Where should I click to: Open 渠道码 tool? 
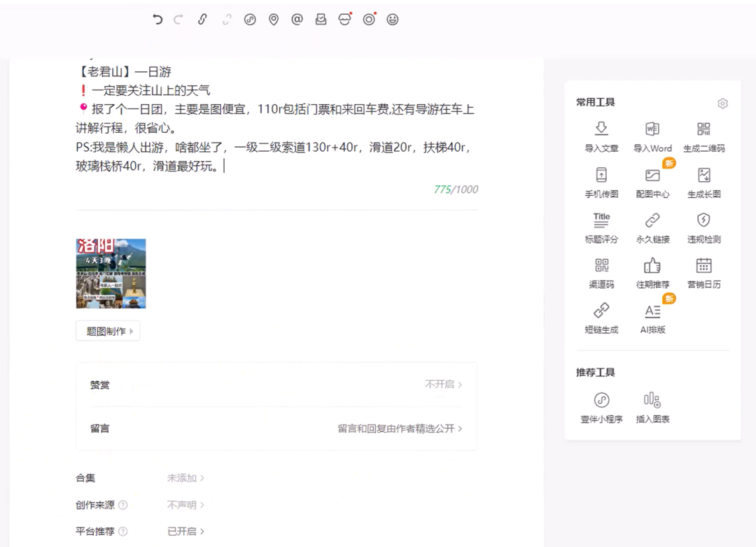[x=601, y=273]
